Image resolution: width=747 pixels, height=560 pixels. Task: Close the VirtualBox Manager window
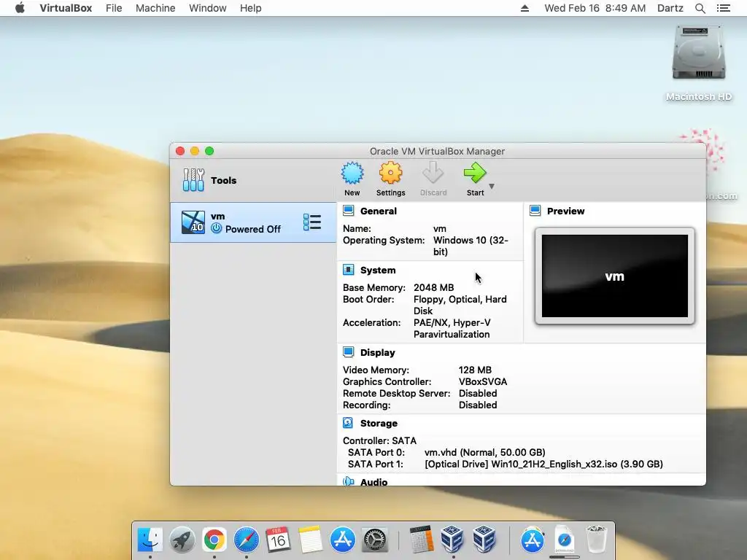click(180, 151)
